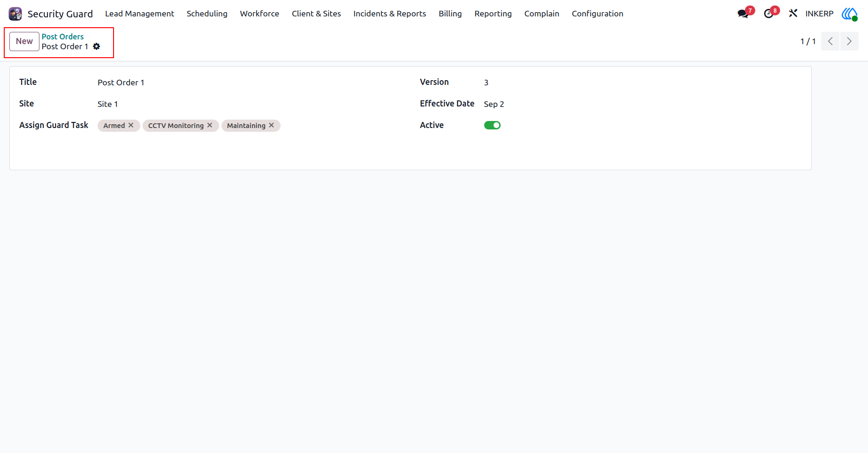868x453 pixels.
Task: Open the Configuration menu
Action: (597, 14)
